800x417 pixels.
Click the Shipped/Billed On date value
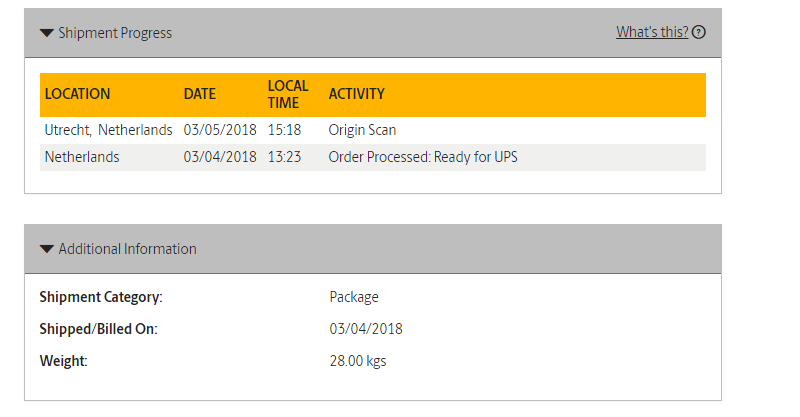point(366,329)
